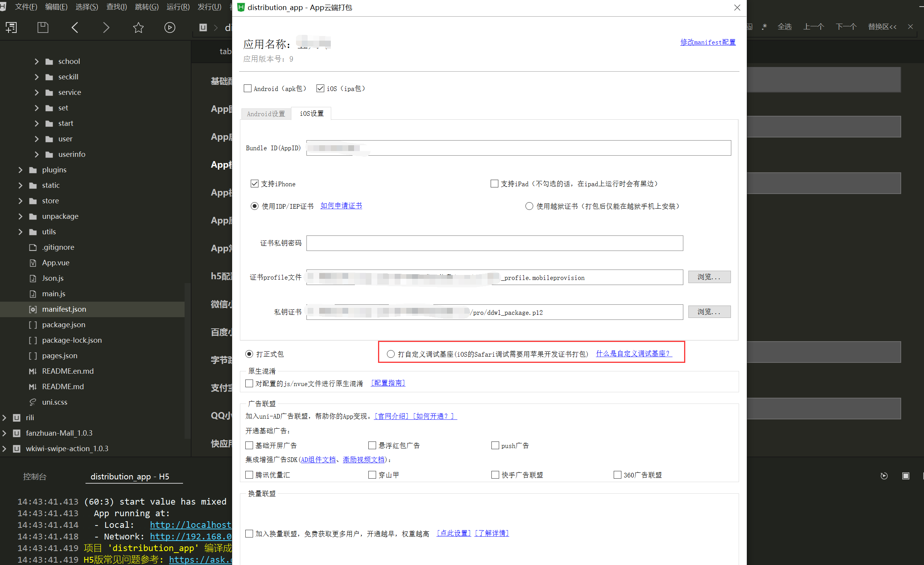This screenshot has height=565, width=924.
Task: Click the 私钥证书 path input field
Action: (495, 312)
